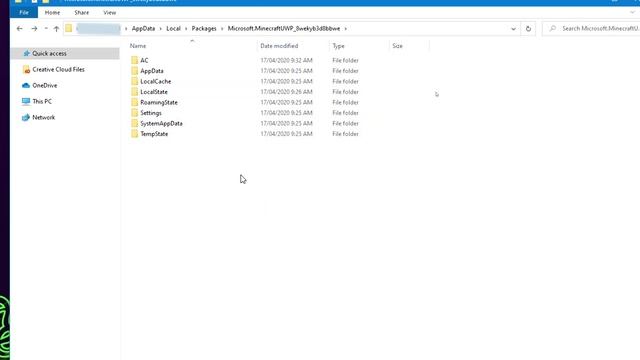Select the Settings folder icon
The image size is (640, 360).
tap(135, 113)
